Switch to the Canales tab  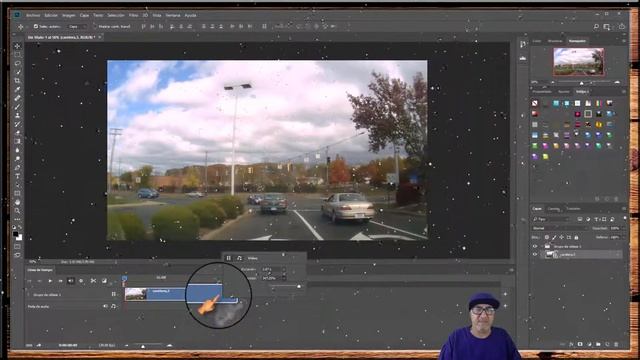point(553,209)
